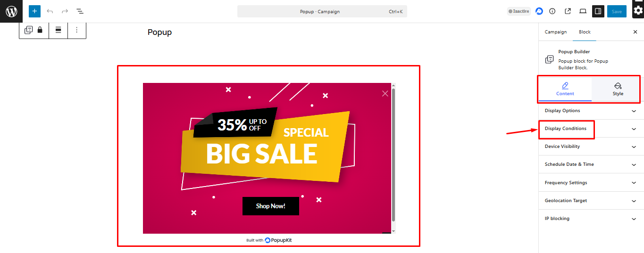
Task: Switch to the Style tab
Action: coord(618,89)
